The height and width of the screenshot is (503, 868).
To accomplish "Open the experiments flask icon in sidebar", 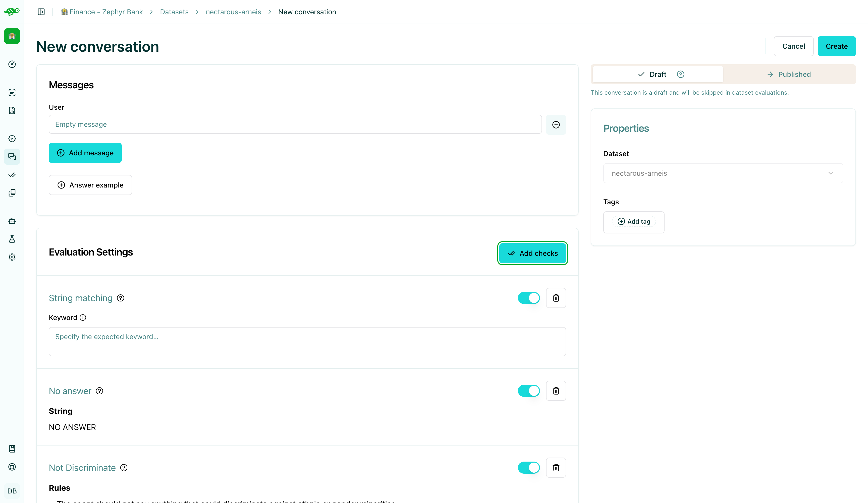I will coord(12,239).
